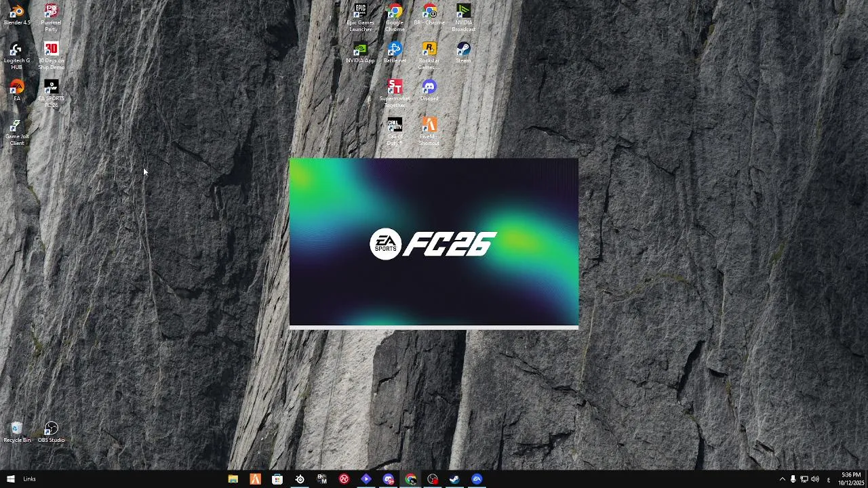The width and height of the screenshot is (868, 488).
Task: Select the Recycle Bin on the desktop
Action: click(x=17, y=432)
